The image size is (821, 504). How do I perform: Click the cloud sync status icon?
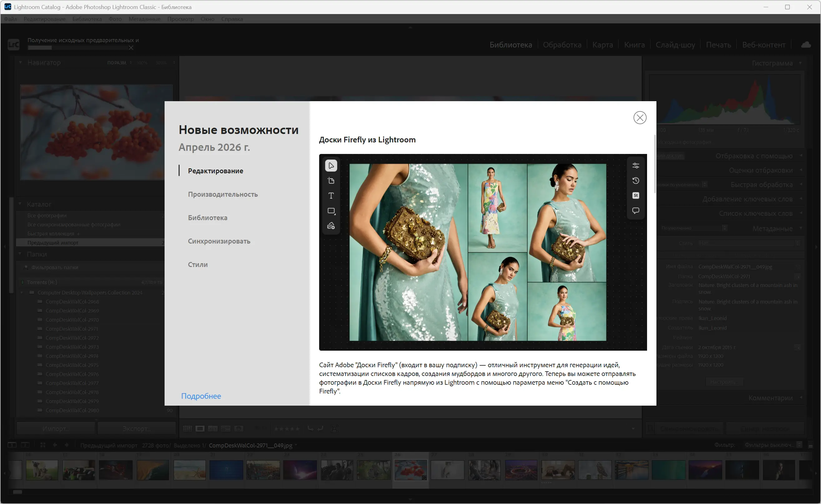(x=806, y=45)
